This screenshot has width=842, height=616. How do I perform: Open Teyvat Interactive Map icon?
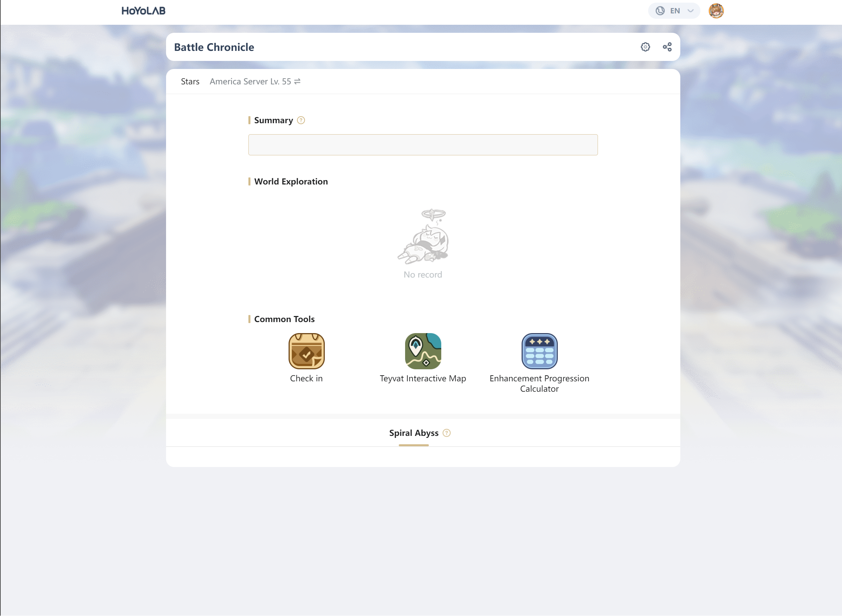423,351
